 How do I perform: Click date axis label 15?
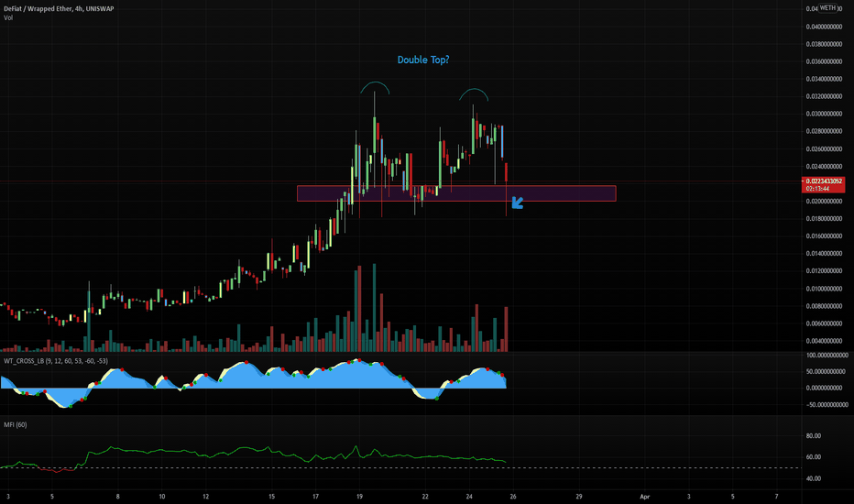coord(271,497)
